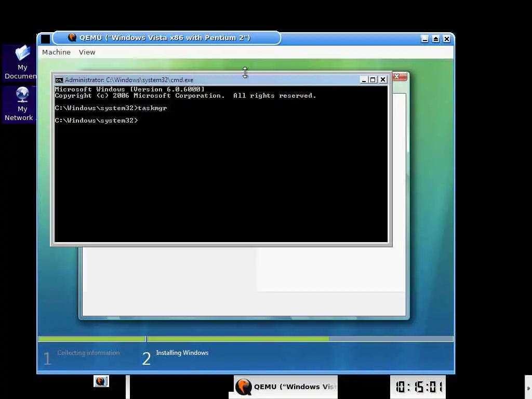Screen dimensions: 532x399
Task: Click the taskbar digital clock
Action: [418, 387]
